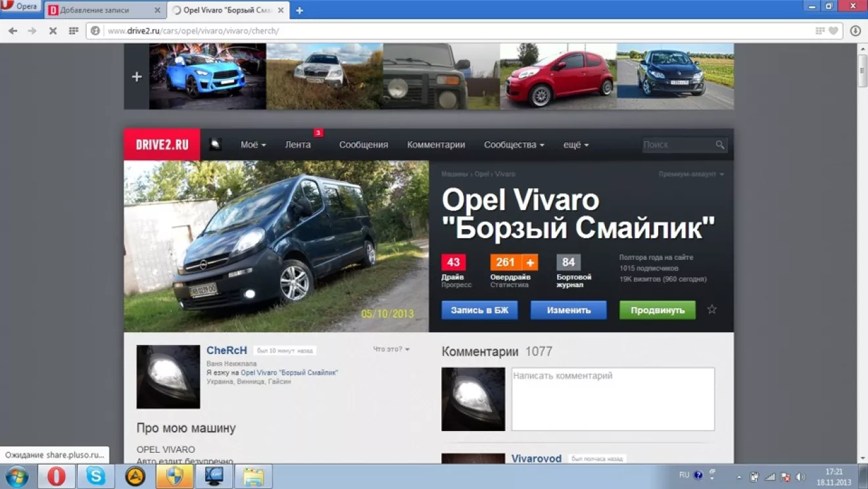Click the orange plus next to 261
The height and width of the screenshot is (489, 868).
[530, 263]
